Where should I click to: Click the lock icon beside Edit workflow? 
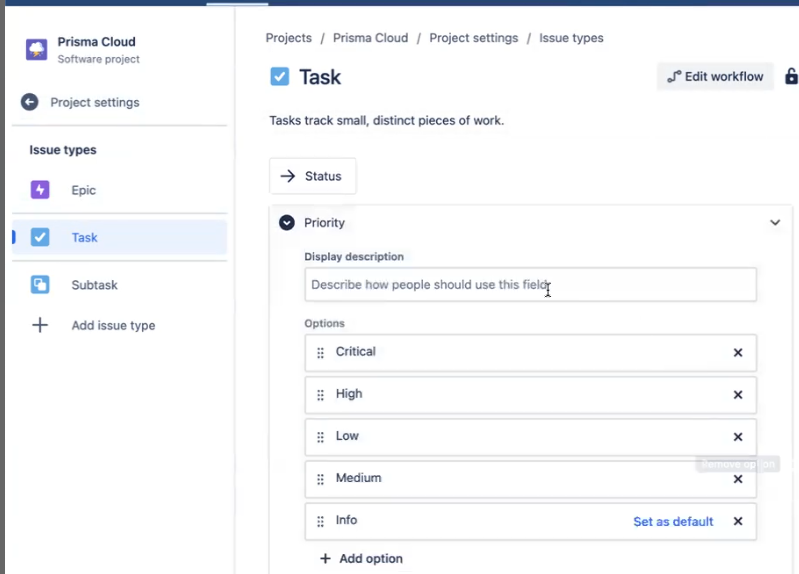click(x=791, y=76)
